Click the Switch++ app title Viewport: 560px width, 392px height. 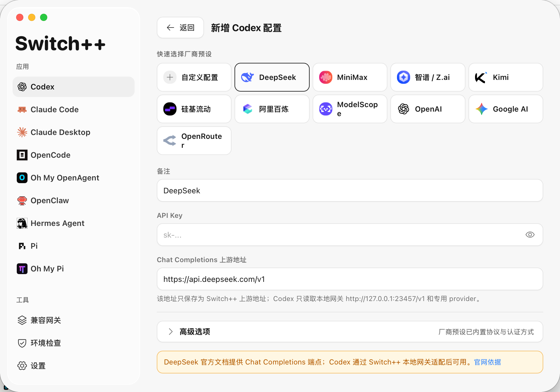[x=60, y=43]
